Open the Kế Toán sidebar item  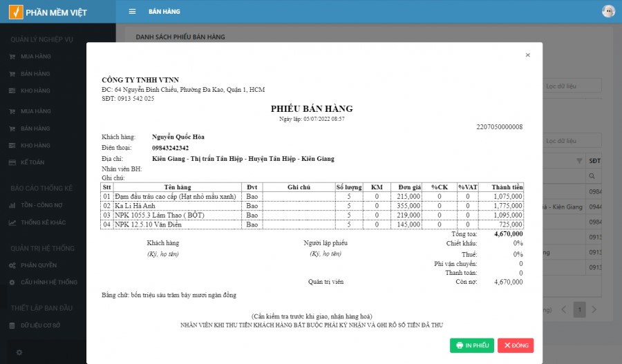pos(31,162)
